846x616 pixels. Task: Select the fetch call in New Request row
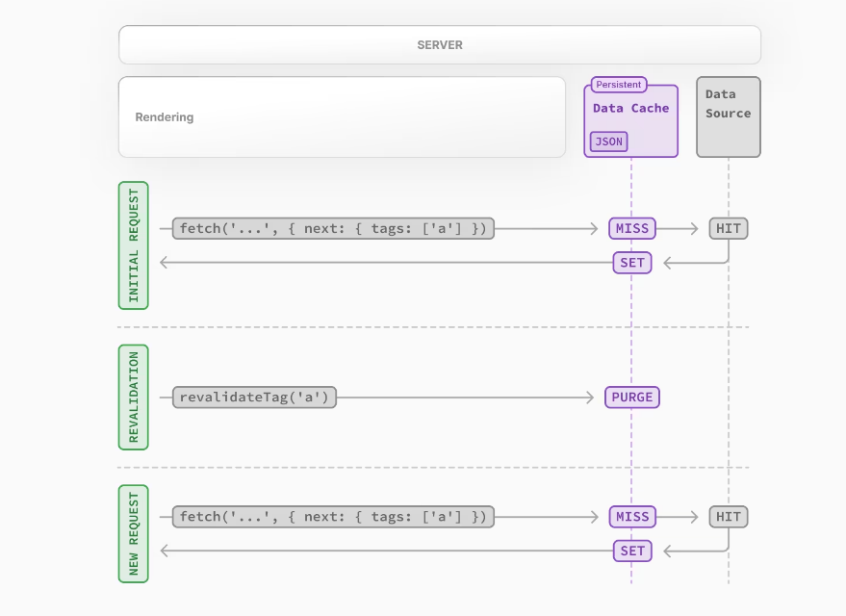click(x=333, y=517)
